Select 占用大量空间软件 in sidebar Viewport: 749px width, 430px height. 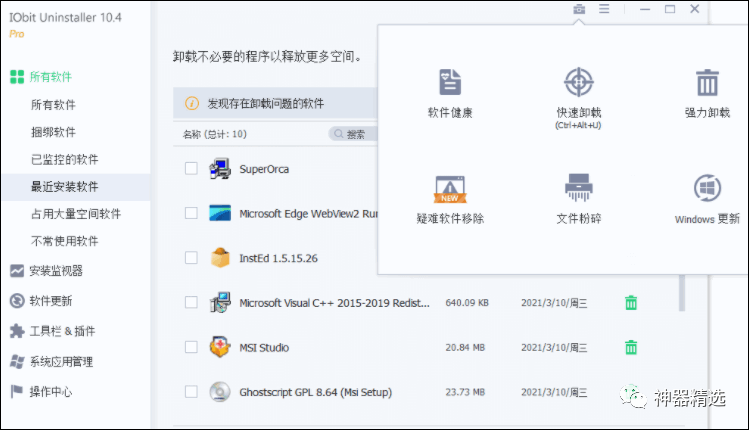click(x=75, y=214)
